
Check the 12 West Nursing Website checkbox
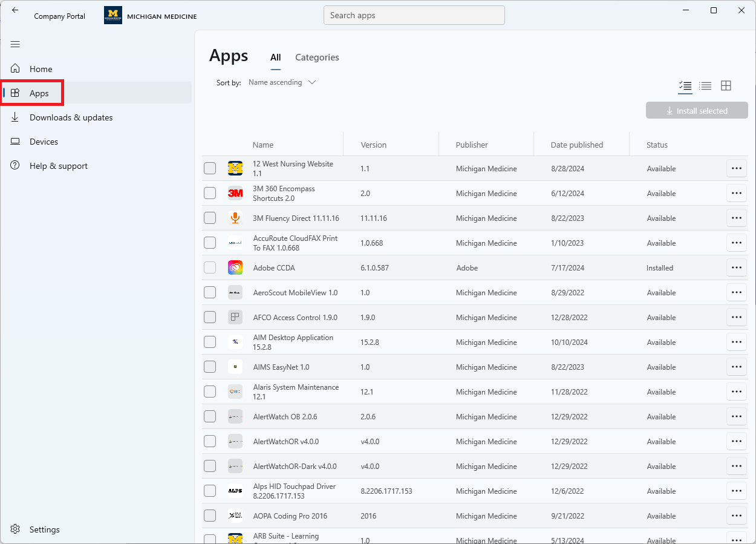[210, 168]
